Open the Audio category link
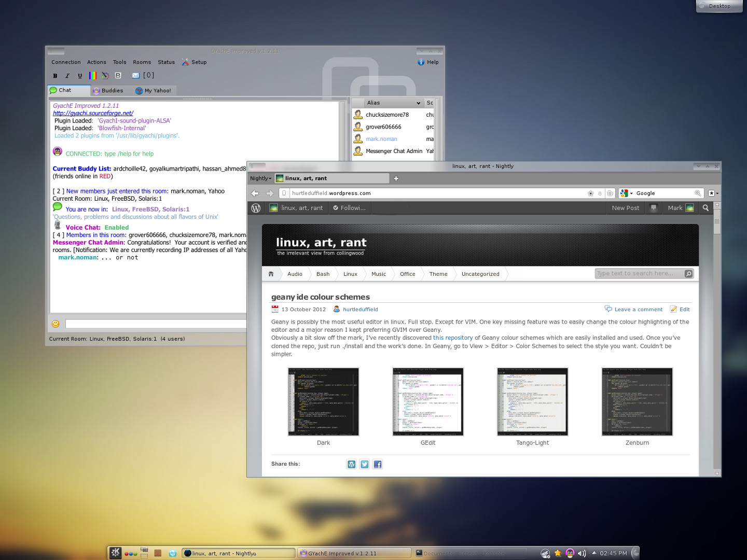Screen dimensions: 747x560 point(295,274)
